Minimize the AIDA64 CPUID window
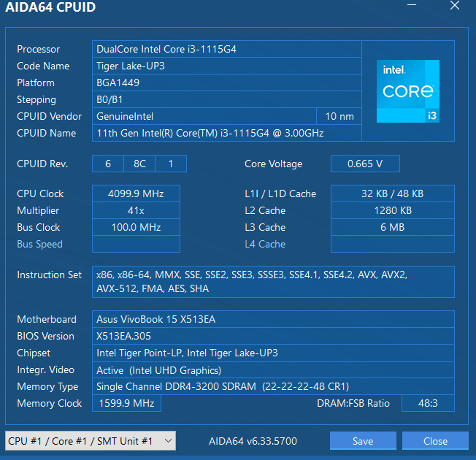The width and height of the screenshot is (476, 460). [412, 5]
